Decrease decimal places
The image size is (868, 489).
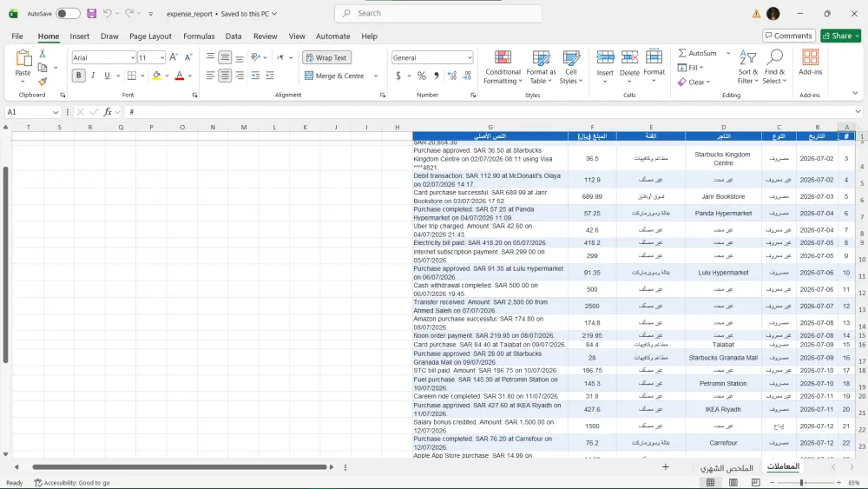(x=467, y=76)
